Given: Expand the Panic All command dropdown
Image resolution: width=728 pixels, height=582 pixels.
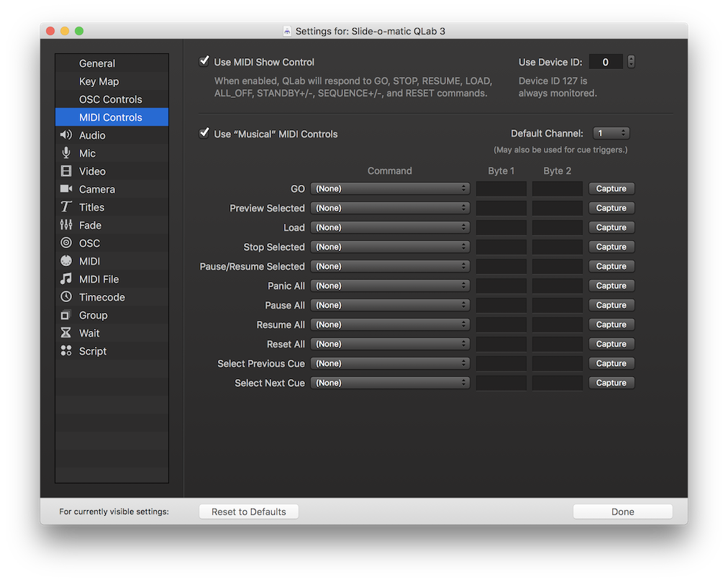Looking at the screenshot, I should (390, 286).
